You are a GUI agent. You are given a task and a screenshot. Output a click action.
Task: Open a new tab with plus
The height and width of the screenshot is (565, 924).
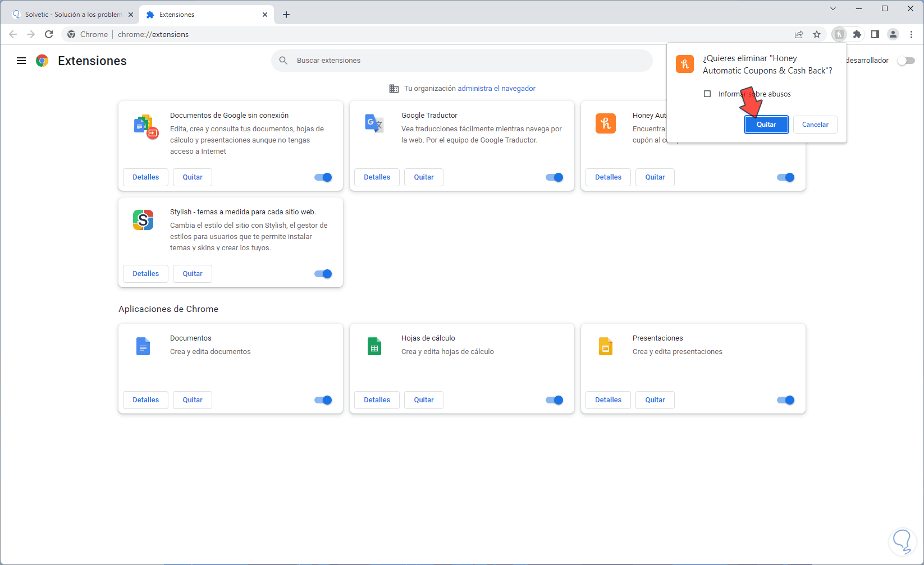[x=286, y=15]
